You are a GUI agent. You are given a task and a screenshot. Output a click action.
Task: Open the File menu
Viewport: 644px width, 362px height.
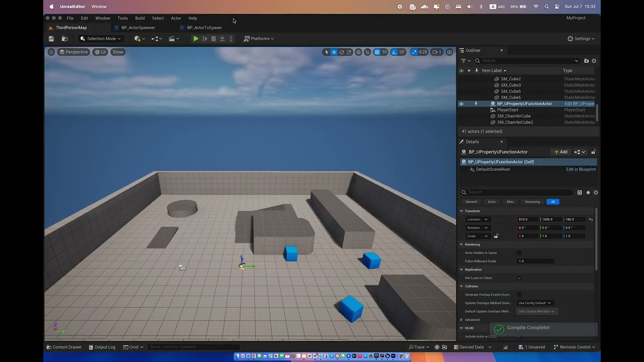point(70,18)
